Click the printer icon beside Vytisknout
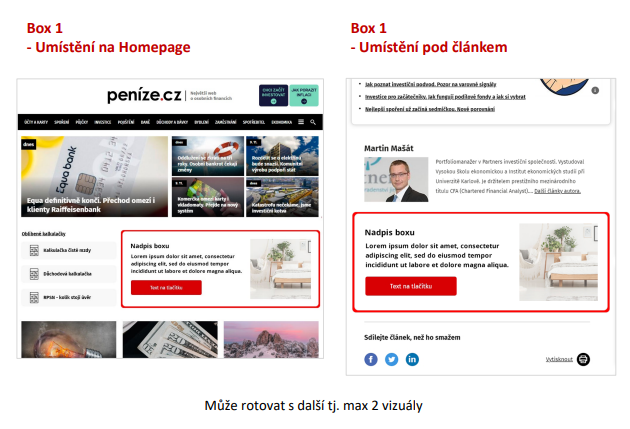The image size is (630, 429). click(583, 359)
